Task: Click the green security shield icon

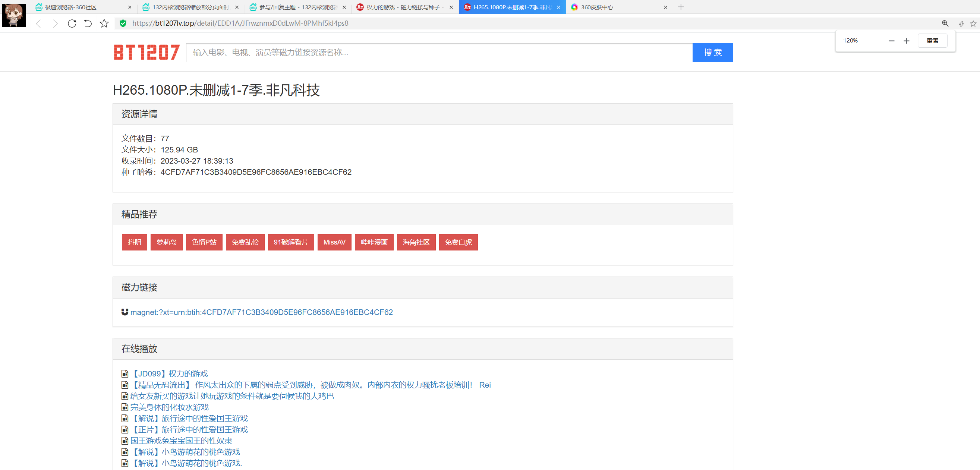Action: coord(123,23)
